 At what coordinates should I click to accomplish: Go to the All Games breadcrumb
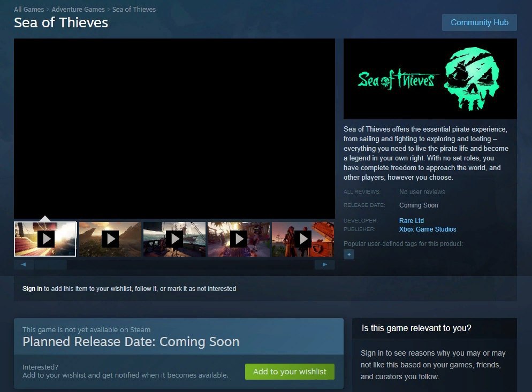(29, 10)
